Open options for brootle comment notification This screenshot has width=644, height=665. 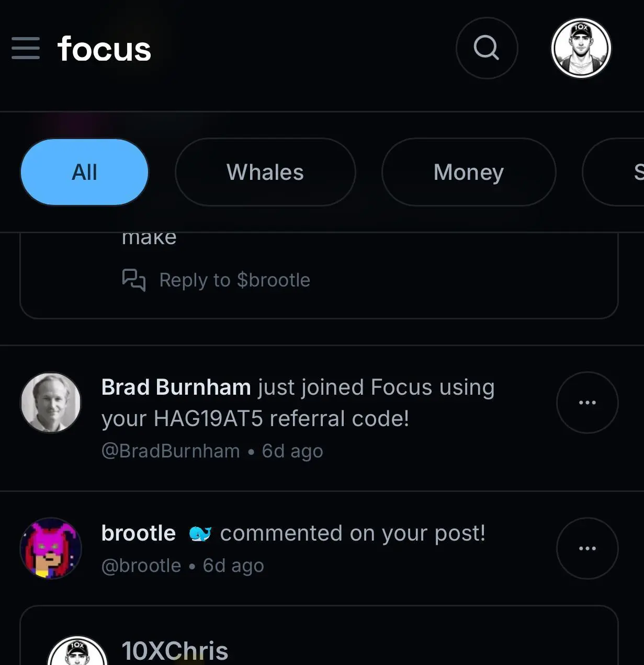(587, 548)
